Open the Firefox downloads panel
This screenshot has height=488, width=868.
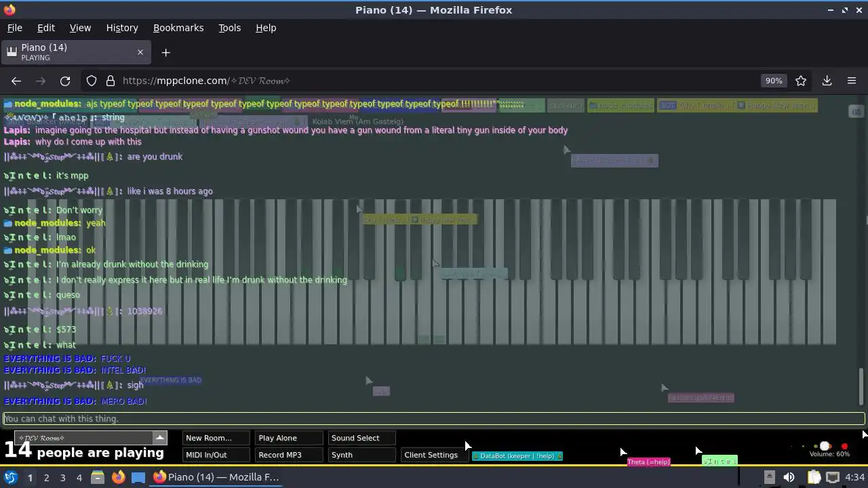click(827, 81)
